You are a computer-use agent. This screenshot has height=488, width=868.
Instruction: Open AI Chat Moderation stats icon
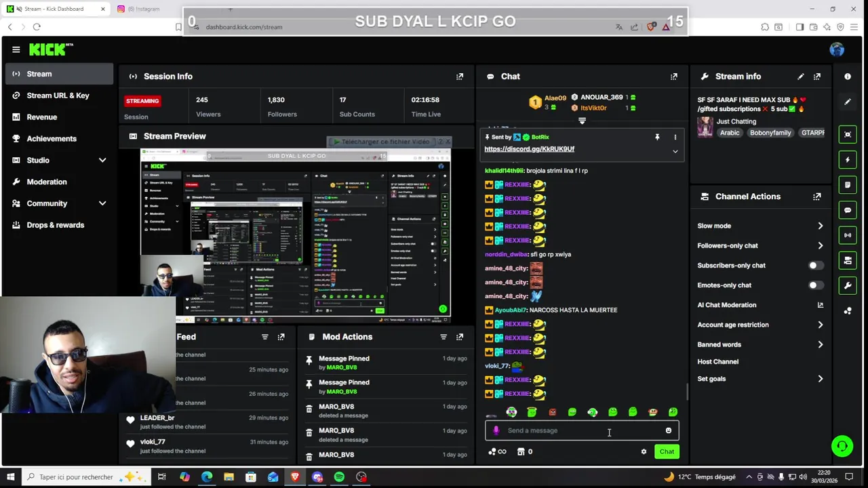(821, 305)
